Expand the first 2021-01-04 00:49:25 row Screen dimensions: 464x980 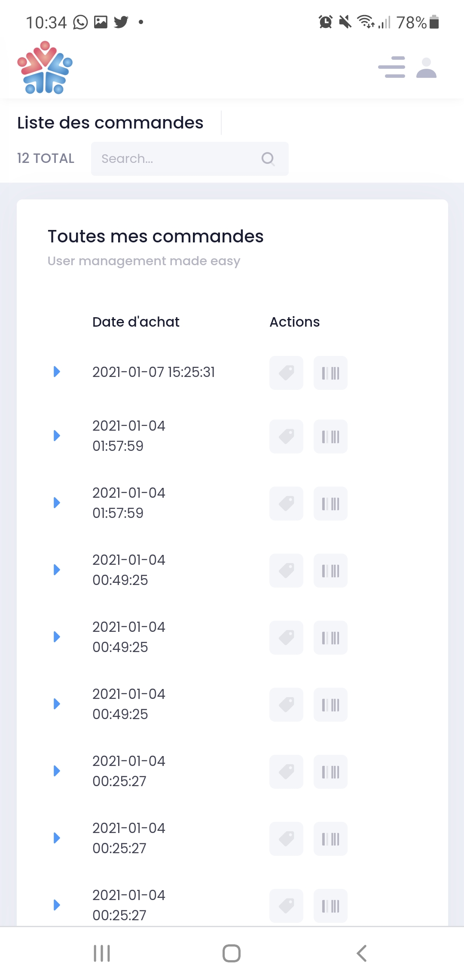(57, 570)
